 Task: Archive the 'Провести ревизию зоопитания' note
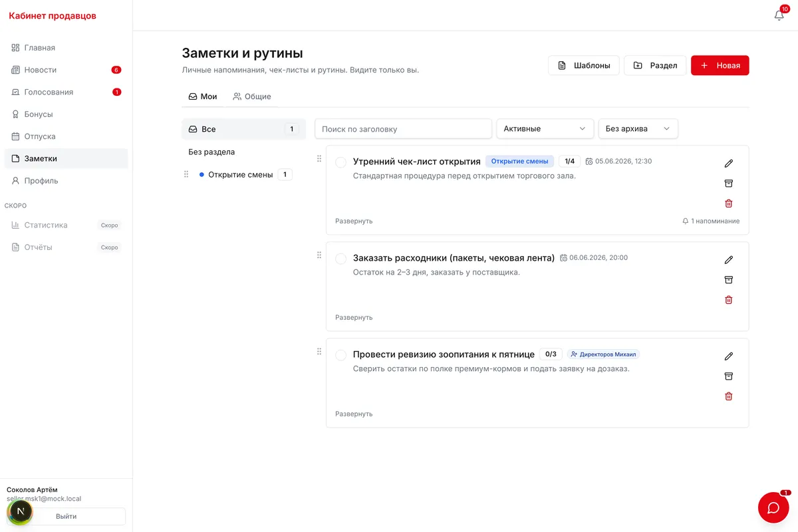point(728,376)
